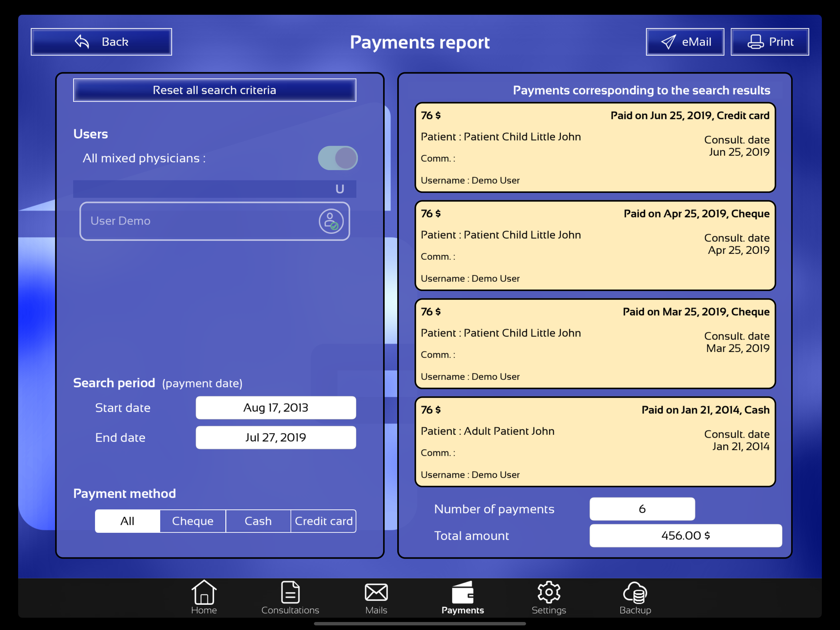Click the 'Patient : Adult Patient John' text
The image size is (840, 630).
pyautogui.click(x=488, y=431)
